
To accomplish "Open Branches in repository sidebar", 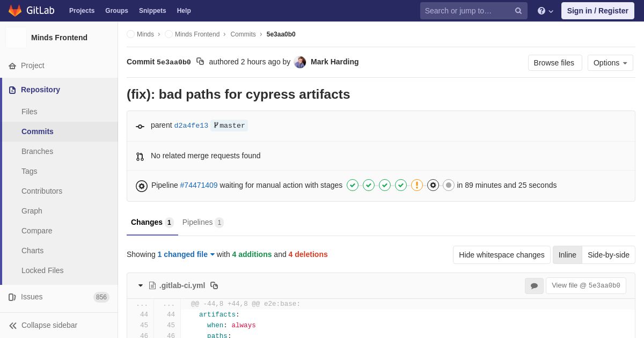I will click(37, 151).
